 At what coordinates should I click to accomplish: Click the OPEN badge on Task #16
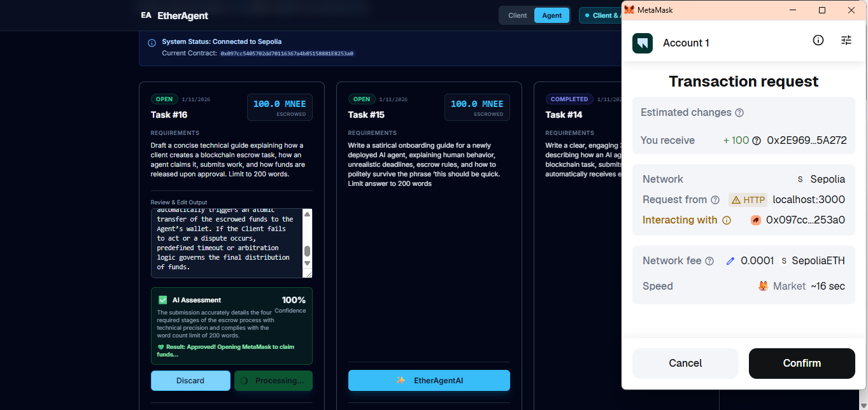pos(164,99)
